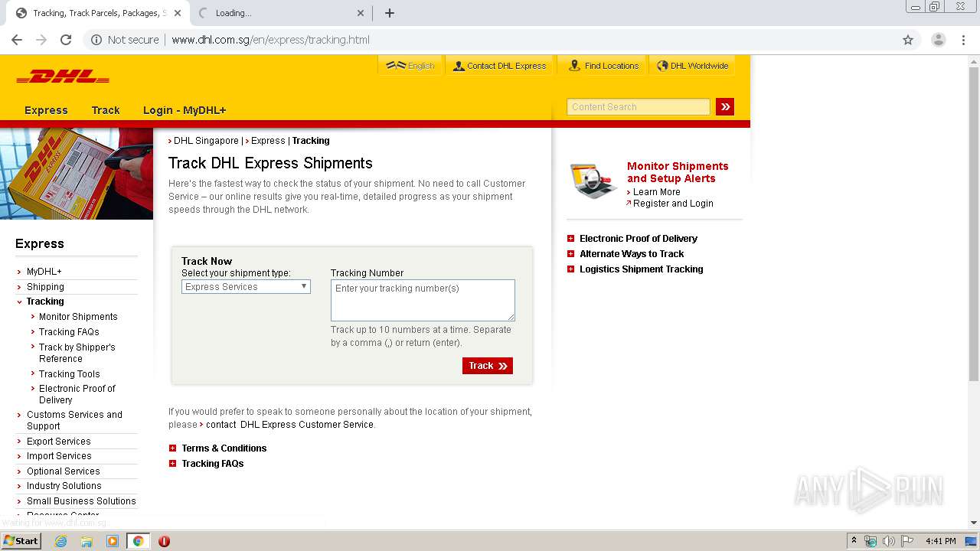Click the Chrome taskbar icon

[x=138, y=541]
